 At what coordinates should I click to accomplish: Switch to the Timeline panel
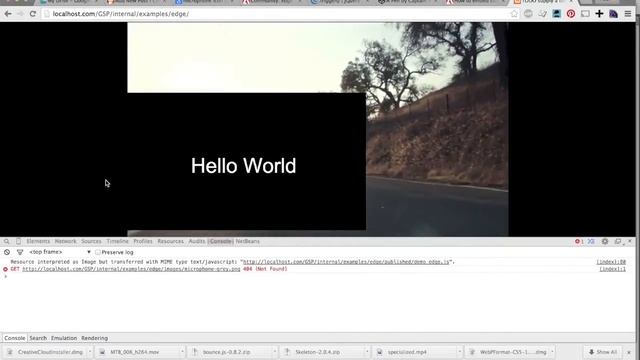(117, 241)
